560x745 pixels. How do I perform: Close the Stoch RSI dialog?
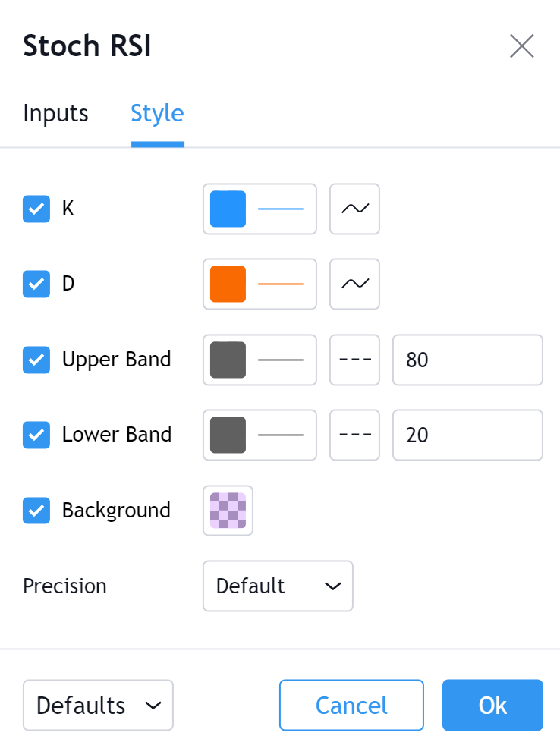tap(522, 46)
